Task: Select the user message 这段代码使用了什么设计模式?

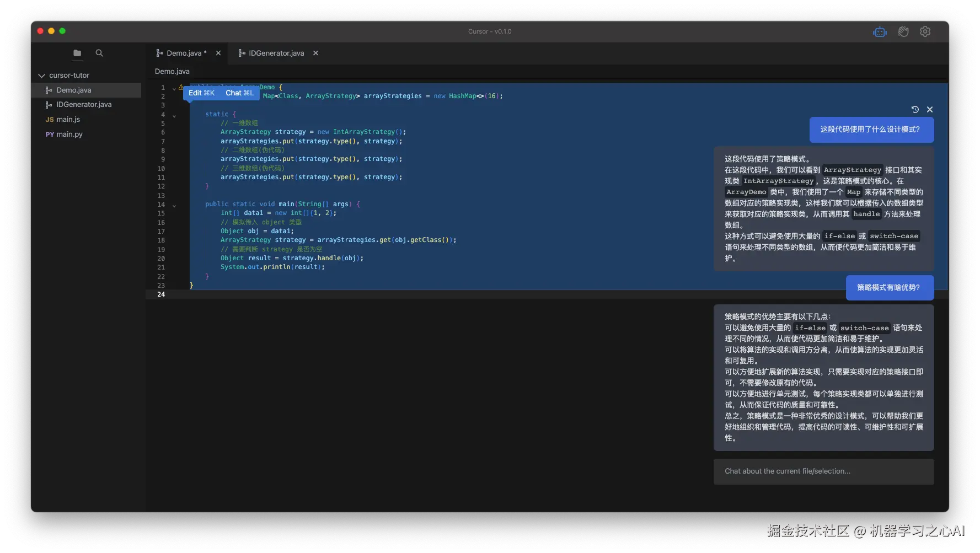Action: pyautogui.click(x=871, y=130)
